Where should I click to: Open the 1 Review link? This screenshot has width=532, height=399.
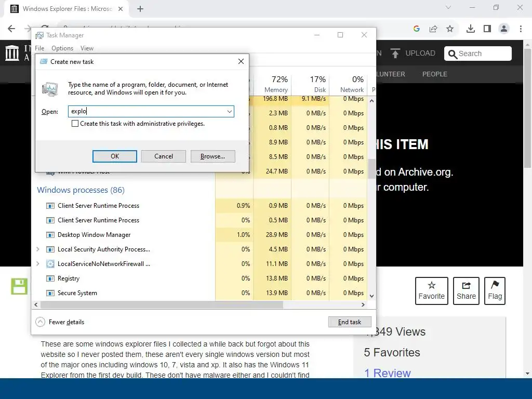pos(387,373)
